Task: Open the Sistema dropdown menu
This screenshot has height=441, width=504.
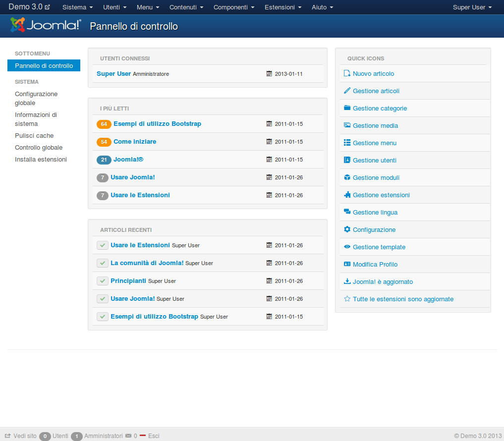Action: (77, 7)
